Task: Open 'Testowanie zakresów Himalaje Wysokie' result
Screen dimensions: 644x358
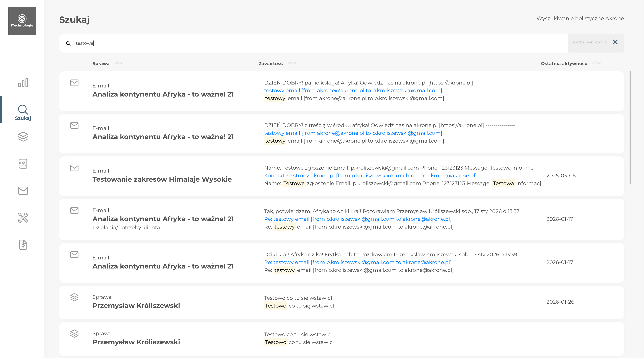Action: click(x=162, y=179)
